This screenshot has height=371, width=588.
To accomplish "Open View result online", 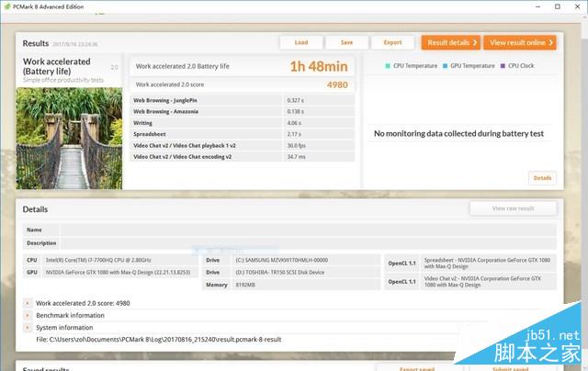I will 520,43.
